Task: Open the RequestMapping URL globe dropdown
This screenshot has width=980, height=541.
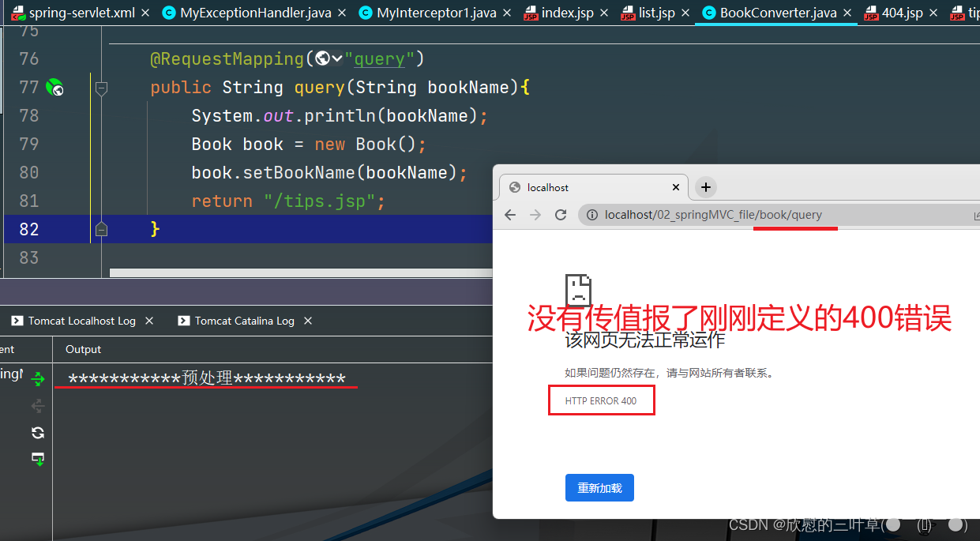Action: coord(328,58)
